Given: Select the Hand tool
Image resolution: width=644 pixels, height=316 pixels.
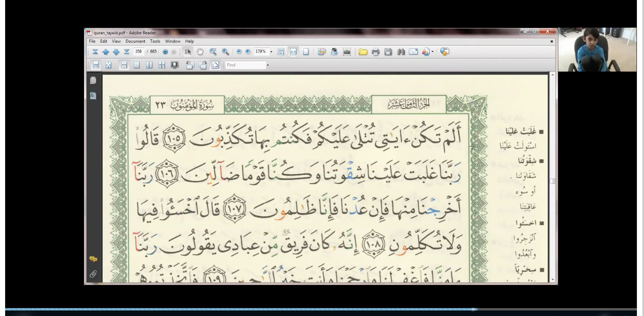Looking at the screenshot, I should click(200, 52).
